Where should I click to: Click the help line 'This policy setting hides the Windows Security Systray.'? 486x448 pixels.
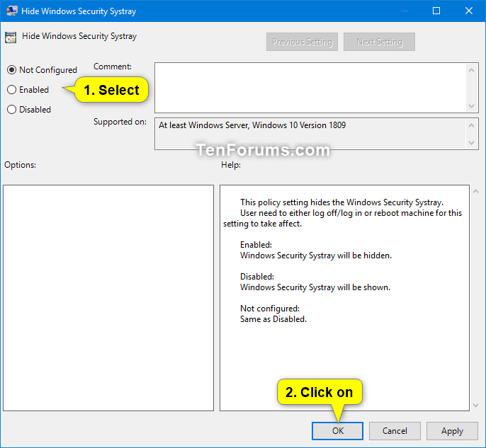[x=342, y=202]
